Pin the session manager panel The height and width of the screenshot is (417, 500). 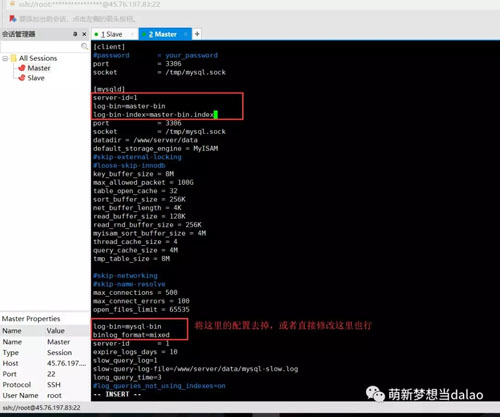coord(75,34)
